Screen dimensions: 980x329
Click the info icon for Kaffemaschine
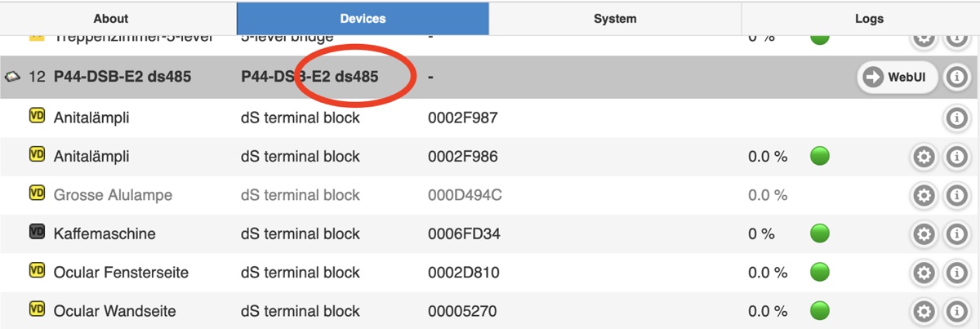tap(955, 234)
